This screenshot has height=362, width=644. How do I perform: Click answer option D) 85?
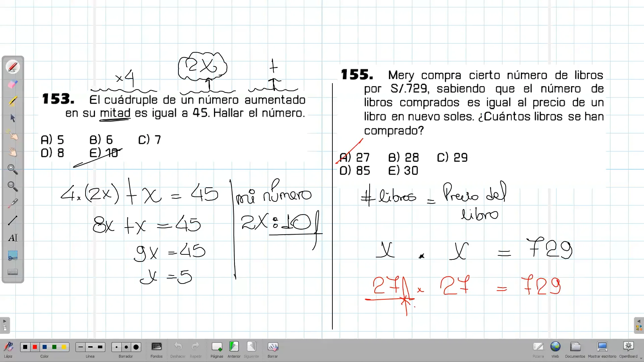point(355,171)
